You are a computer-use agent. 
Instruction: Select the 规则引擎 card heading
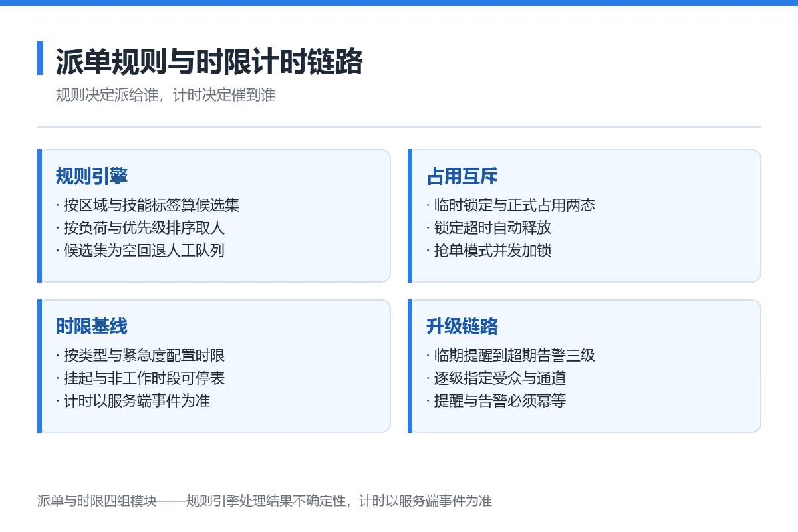92,176
